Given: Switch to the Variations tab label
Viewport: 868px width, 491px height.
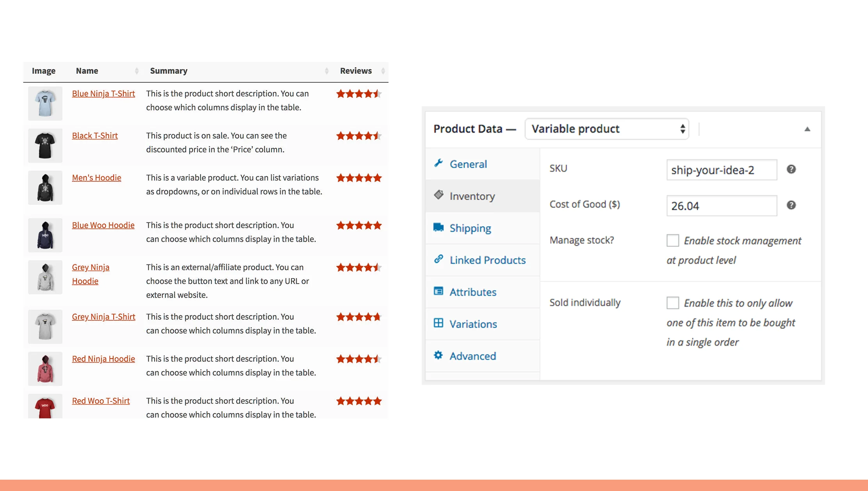Looking at the screenshot, I should pyautogui.click(x=473, y=324).
